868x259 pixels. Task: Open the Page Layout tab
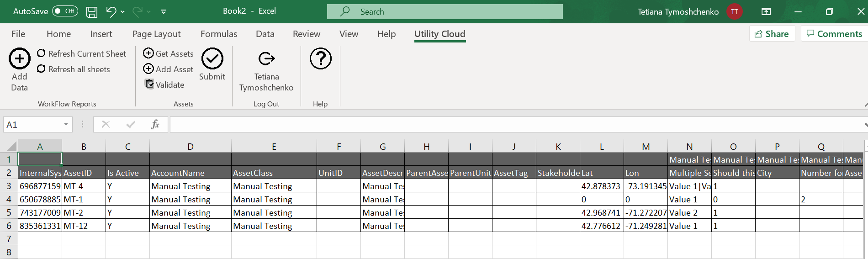(156, 34)
